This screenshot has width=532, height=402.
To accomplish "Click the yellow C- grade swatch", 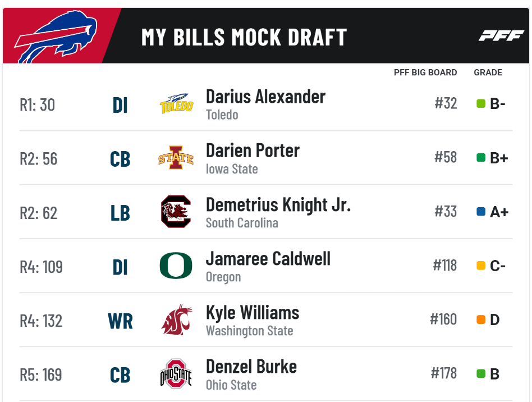I will point(481,266).
